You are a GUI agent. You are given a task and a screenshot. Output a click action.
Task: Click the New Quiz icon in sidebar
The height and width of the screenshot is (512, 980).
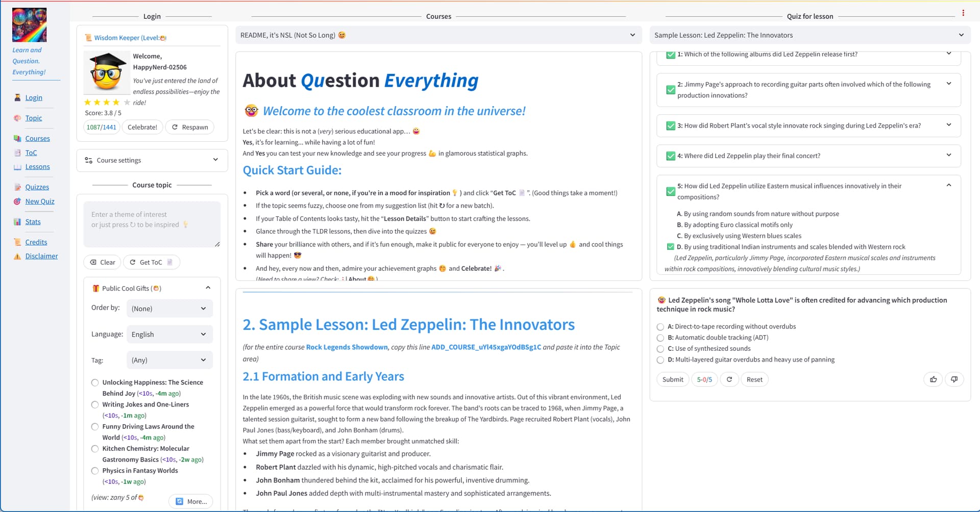pyautogui.click(x=17, y=201)
